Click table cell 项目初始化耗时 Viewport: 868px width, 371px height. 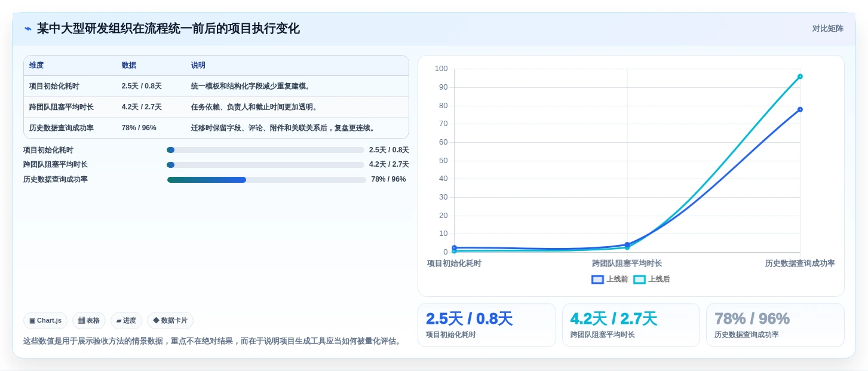(54, 86)
